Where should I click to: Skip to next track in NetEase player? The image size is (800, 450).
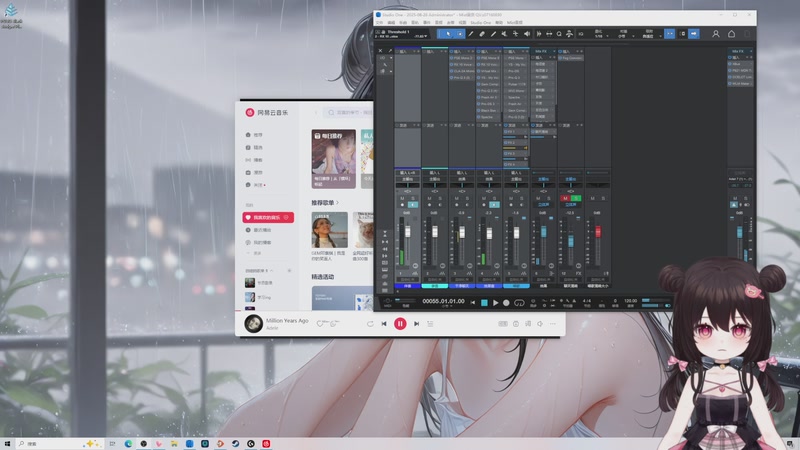[416, 323]
